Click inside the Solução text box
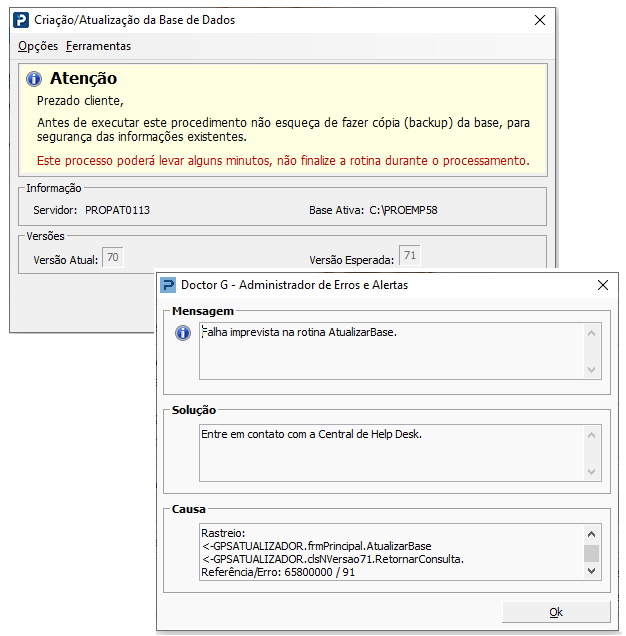This screenshot has height=636, width=626. pos(391,453)
